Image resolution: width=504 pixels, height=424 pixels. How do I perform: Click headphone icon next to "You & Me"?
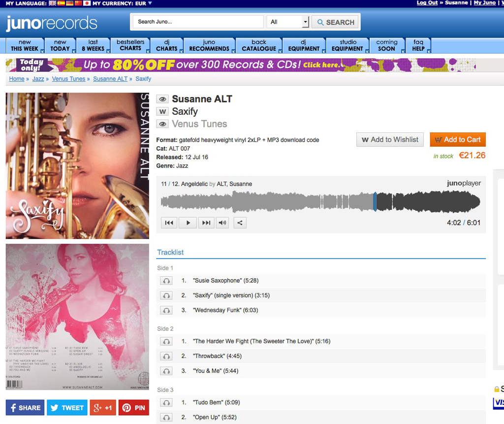[166, 371]
